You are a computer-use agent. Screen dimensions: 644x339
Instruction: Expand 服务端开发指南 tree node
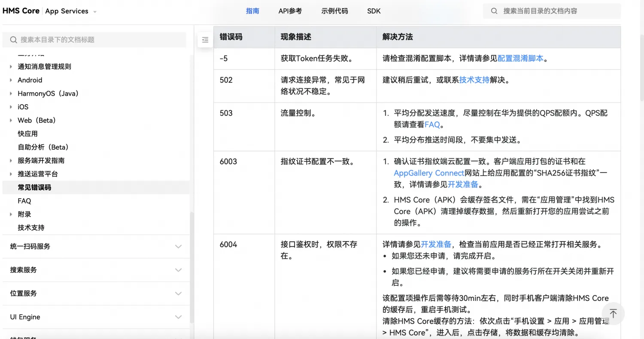click(x=11, y=160)
